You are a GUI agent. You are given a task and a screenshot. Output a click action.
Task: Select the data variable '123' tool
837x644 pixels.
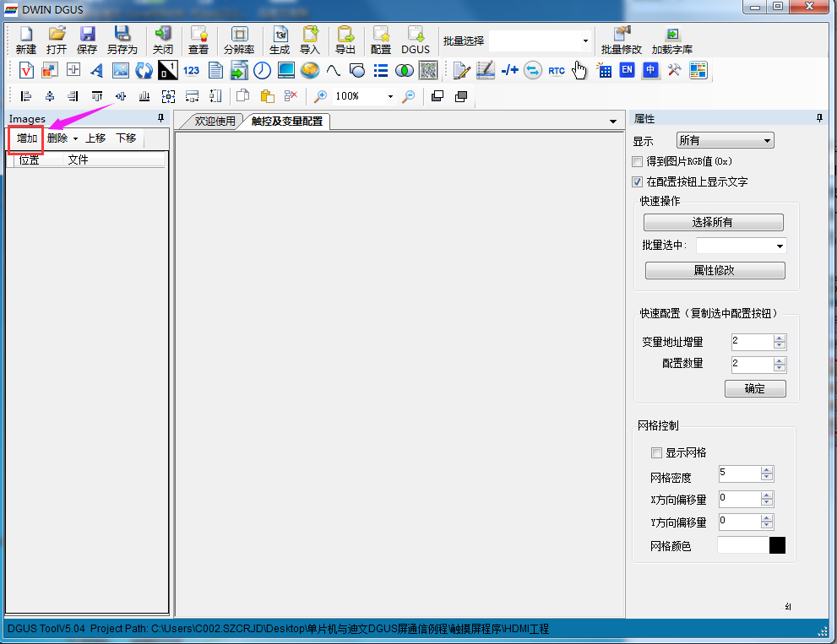(191, 70)
